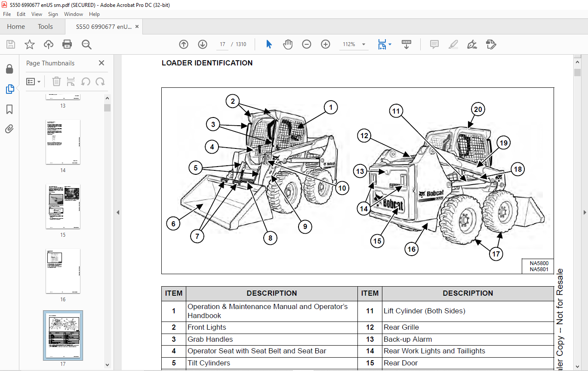This screenshot has height=371, width=588.
Task: Open thumbnails options dropdown menu
Action: pyautogui.click(x=33, y=81)
